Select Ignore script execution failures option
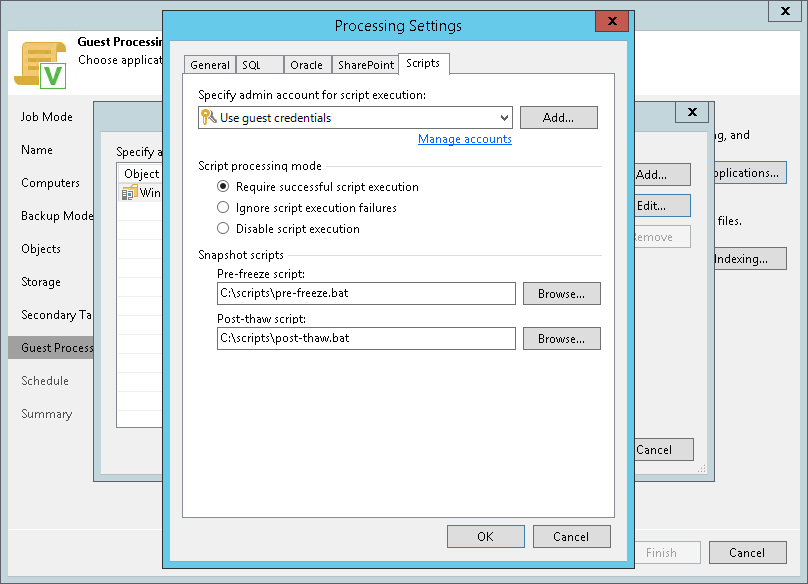The height and width of the screenshot is (584, 808). tap(224, 208)
